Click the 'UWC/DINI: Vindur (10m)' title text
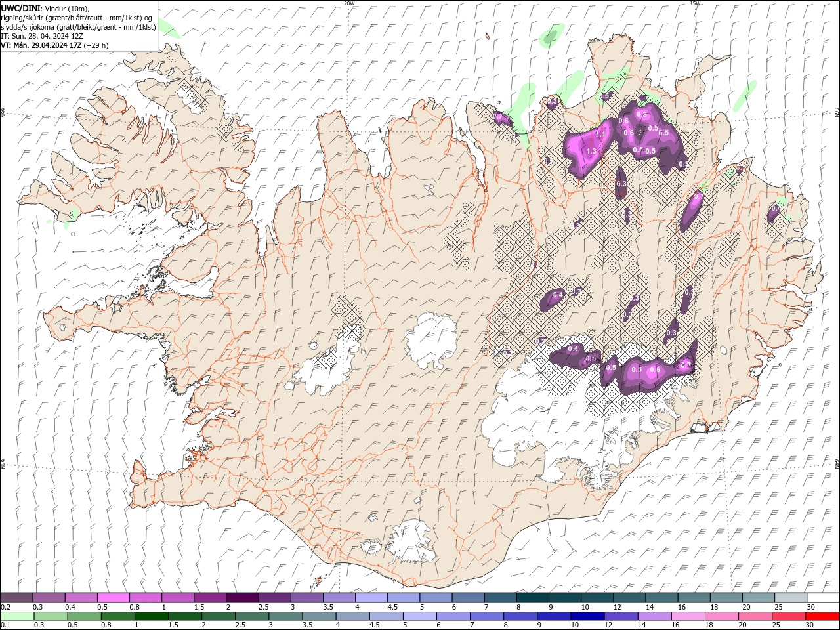The image size is (840, 630). (x=44, y=7)
